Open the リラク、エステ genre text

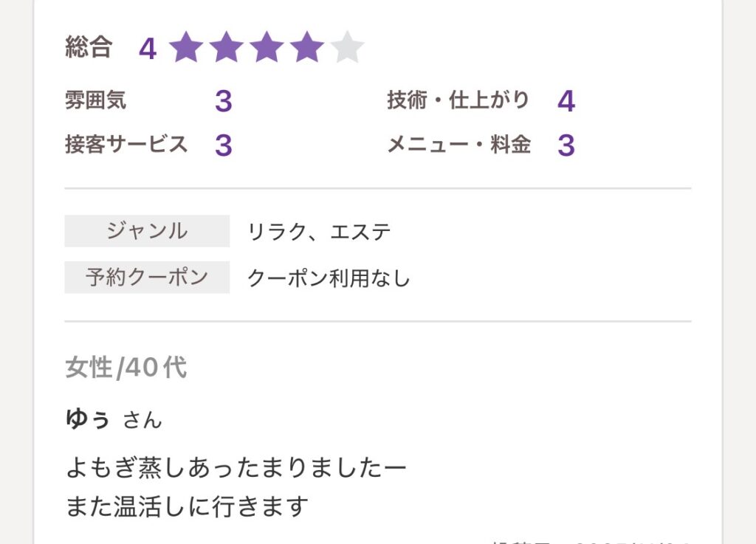tap(320, 233)
